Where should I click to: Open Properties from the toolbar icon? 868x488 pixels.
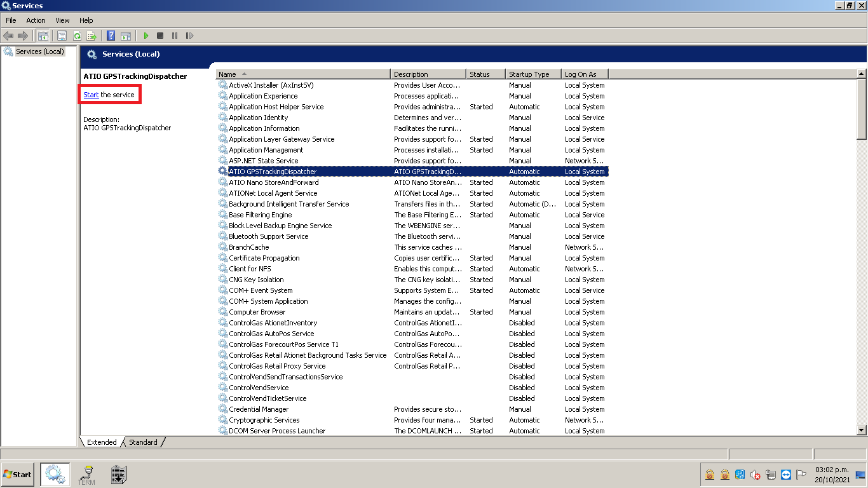click(62, 36)
